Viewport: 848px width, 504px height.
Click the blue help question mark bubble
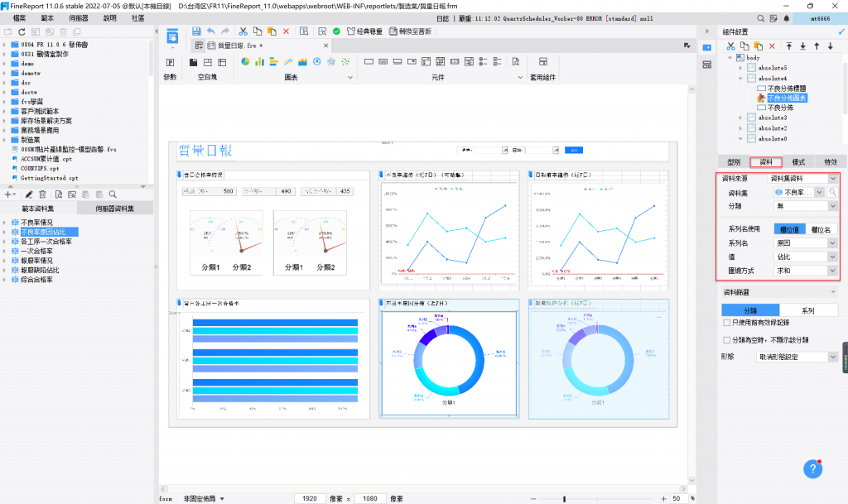(813, 469)
